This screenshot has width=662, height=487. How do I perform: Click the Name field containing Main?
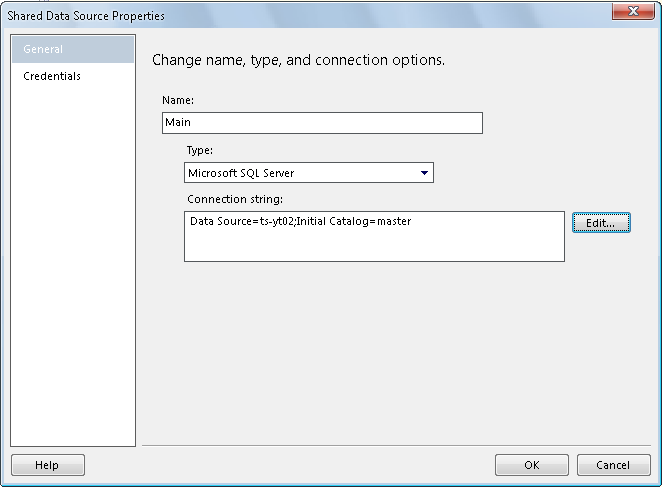click(322, 123)
